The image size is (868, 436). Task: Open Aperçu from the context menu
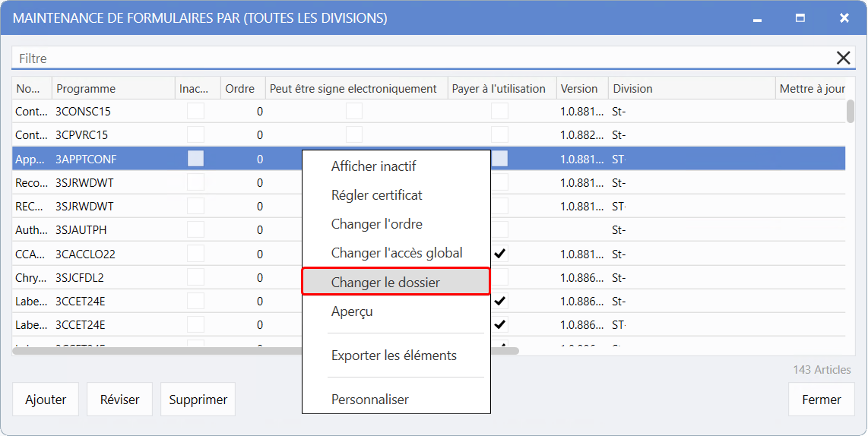click(x=352, y=311)
